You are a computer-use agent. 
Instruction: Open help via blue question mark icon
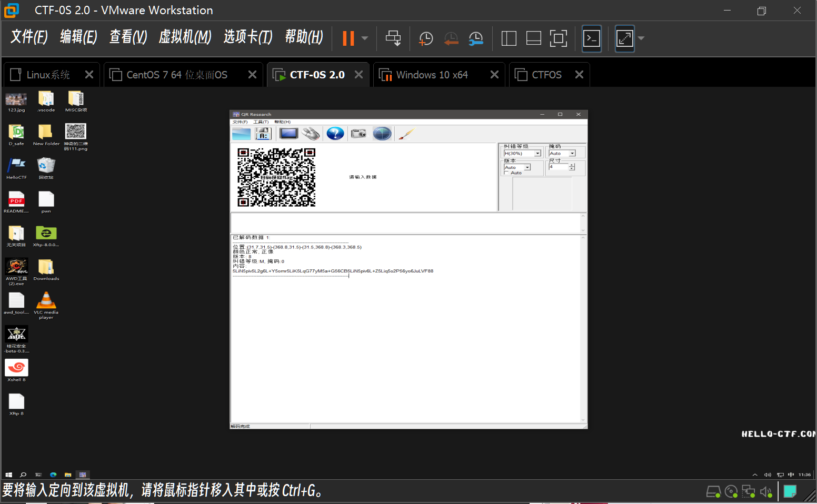(335, 134)
